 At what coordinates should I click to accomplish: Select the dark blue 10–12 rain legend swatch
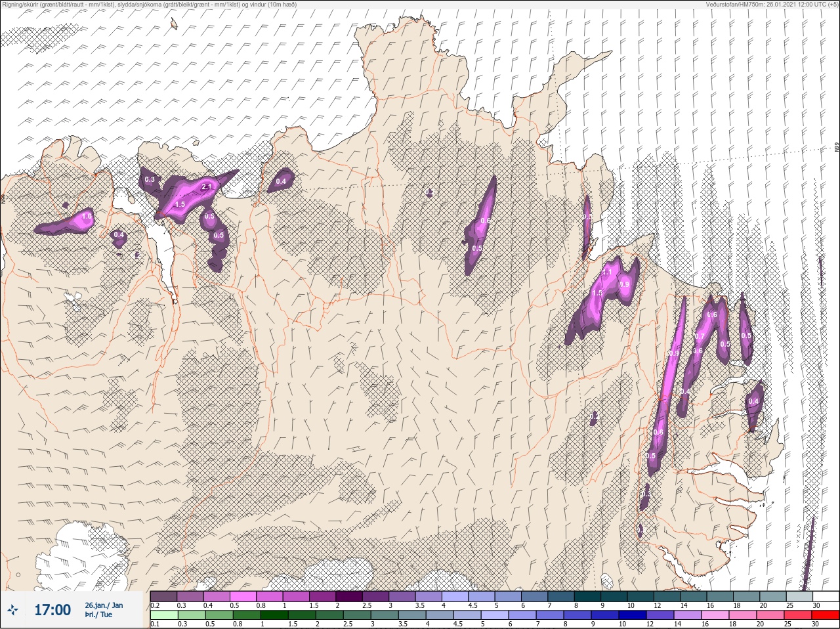click(632, 615)
